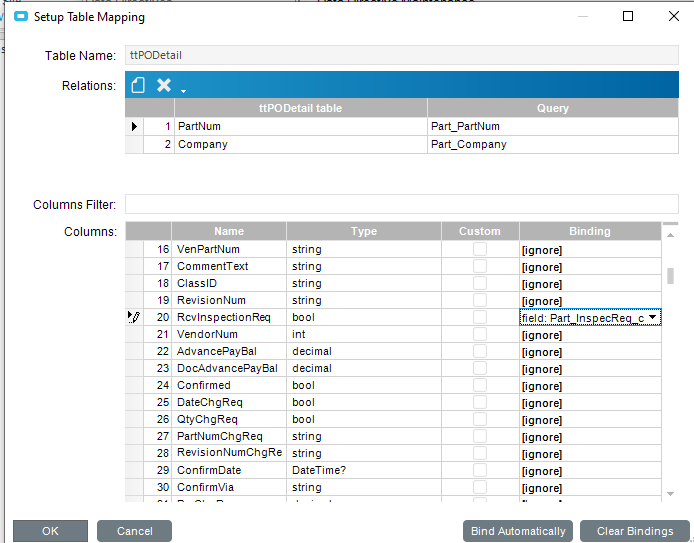
Task: Toggle Custom checkbox for RcvInspectionReq
Action: [480, 317]
